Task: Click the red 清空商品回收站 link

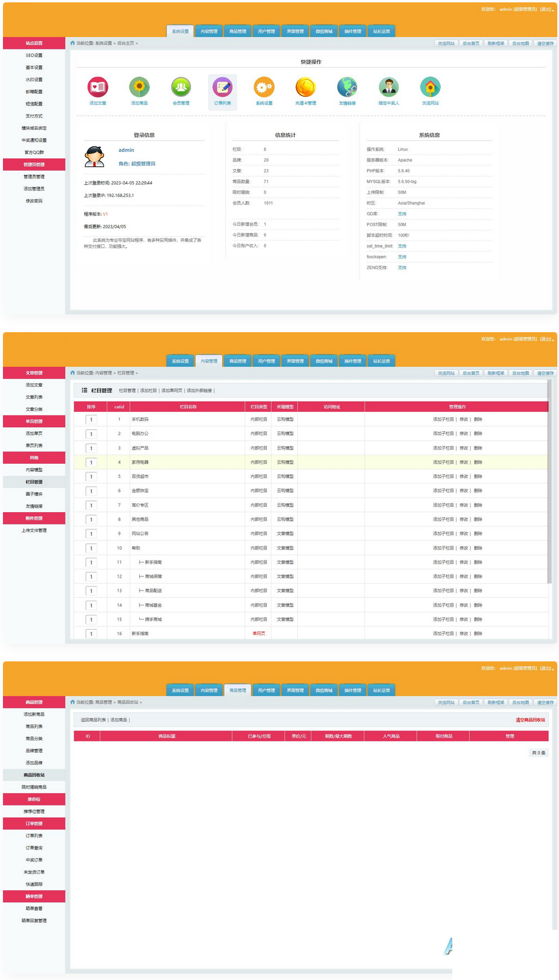Action: pyautogui.click(x=530, y=720)
